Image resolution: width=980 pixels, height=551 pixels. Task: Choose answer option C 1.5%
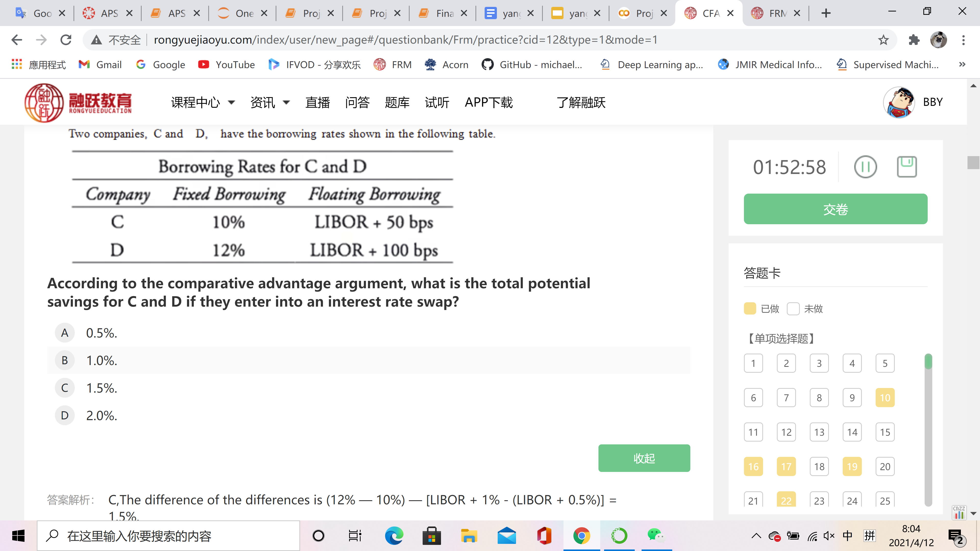[x=65, y=388]
